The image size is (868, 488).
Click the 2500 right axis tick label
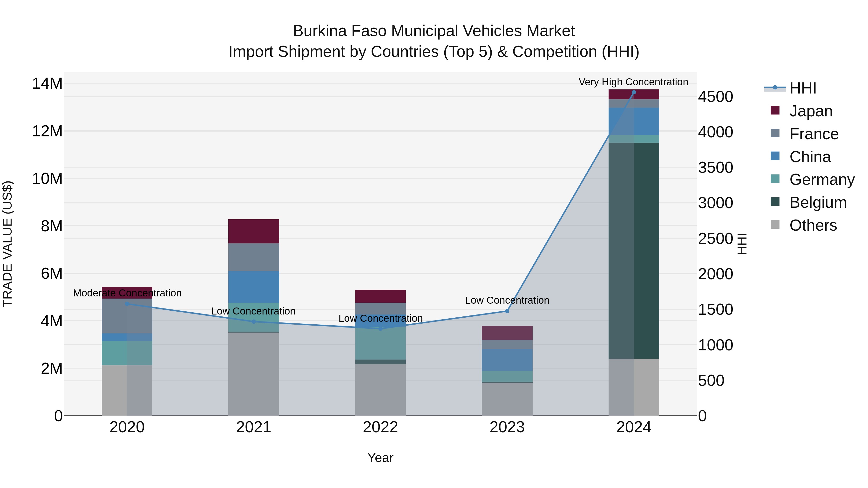pyautogui.click(x=715, y=238)
